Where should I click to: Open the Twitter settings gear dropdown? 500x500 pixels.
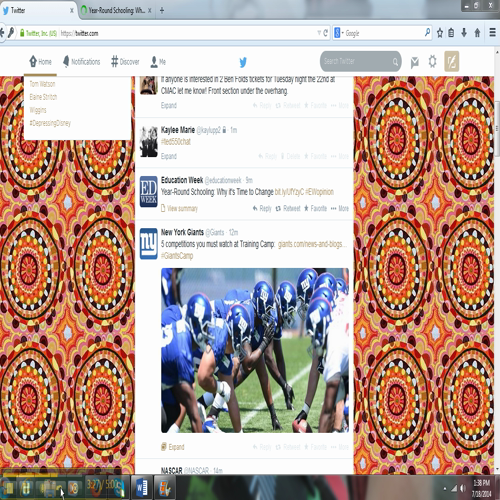(x=432, y=62)
